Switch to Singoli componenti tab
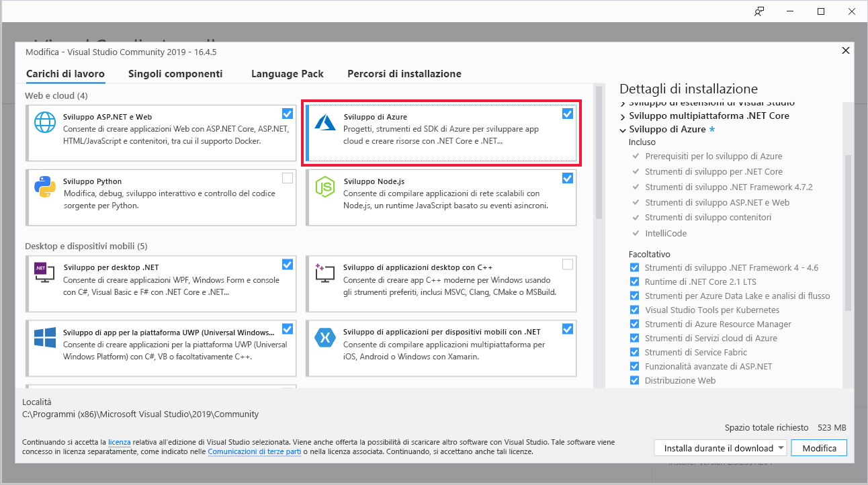Image resolution: width=868 pixels, height=485 pixels. click(175, 74)
